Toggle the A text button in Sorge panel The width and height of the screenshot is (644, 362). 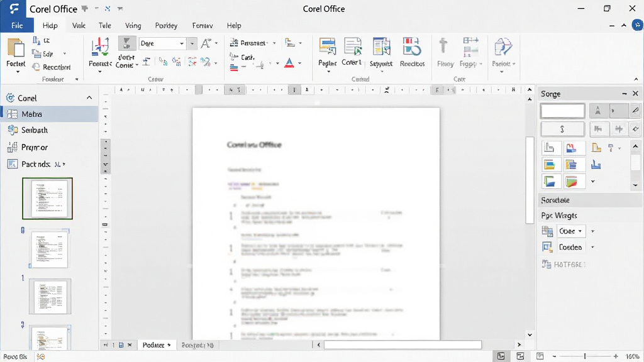(598, 111)
